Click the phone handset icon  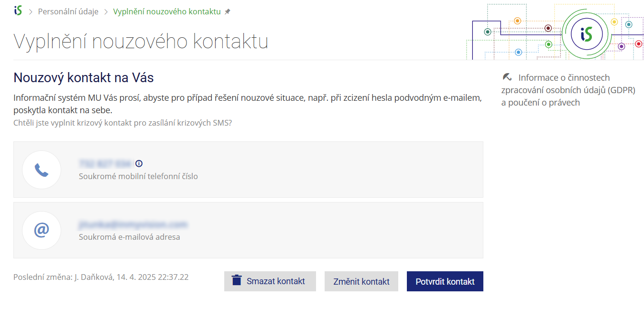(42, 170)
